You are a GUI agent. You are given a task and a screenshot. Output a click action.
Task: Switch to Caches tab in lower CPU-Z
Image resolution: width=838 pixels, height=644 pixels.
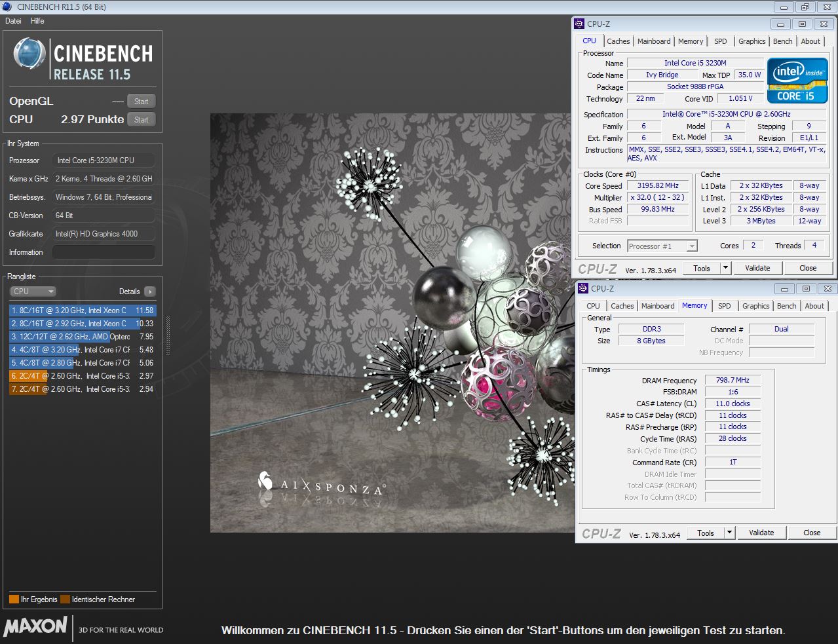[622, 306]
